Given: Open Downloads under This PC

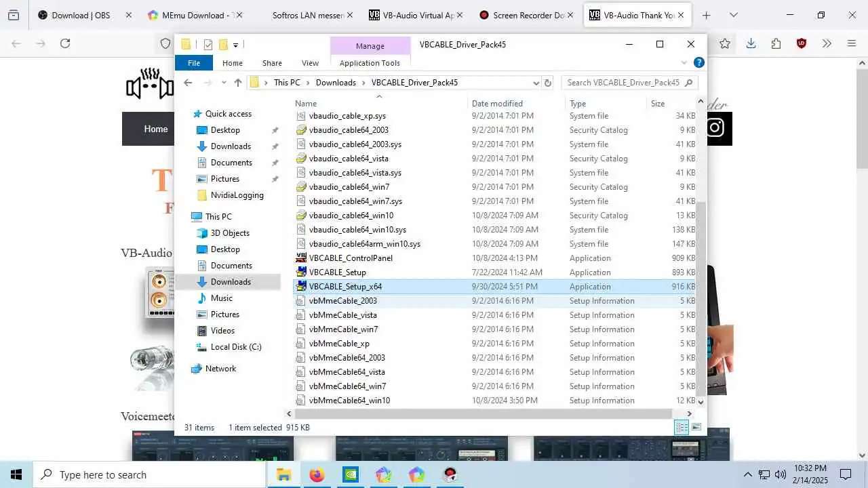Looking at the screenshot, I should pyautogui.click(x=231, y=282).
